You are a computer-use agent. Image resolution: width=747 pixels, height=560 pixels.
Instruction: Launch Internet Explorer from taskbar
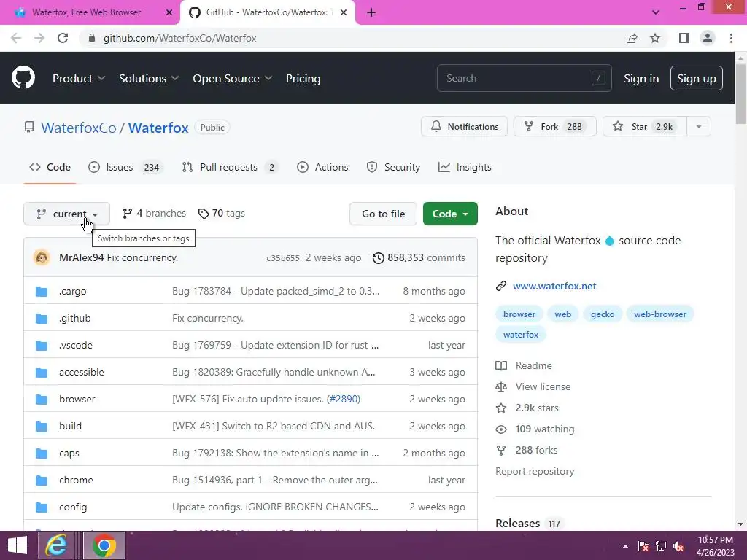[56, 545]
